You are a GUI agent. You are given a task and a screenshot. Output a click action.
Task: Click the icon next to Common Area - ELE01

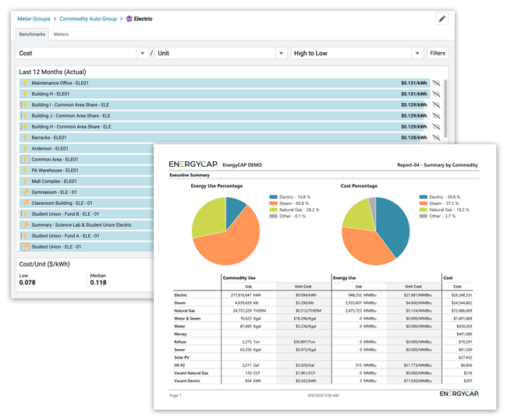(x=25, y=159)
